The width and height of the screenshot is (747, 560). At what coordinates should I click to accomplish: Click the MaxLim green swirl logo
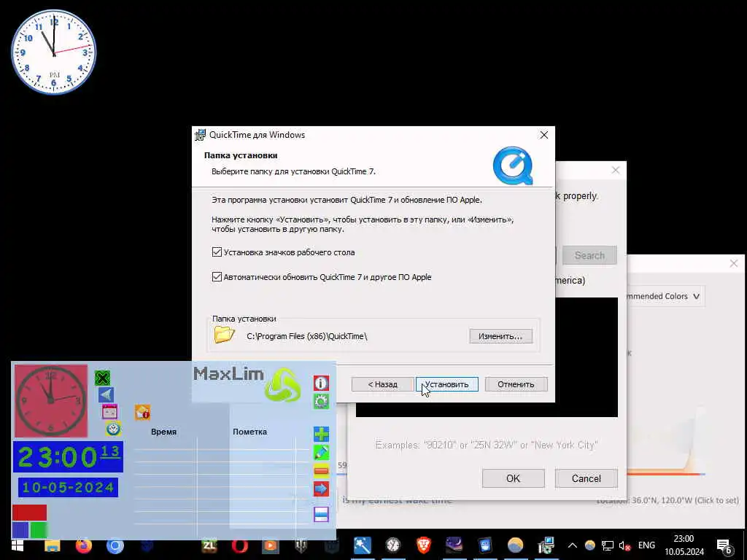[x=282, y=385]
